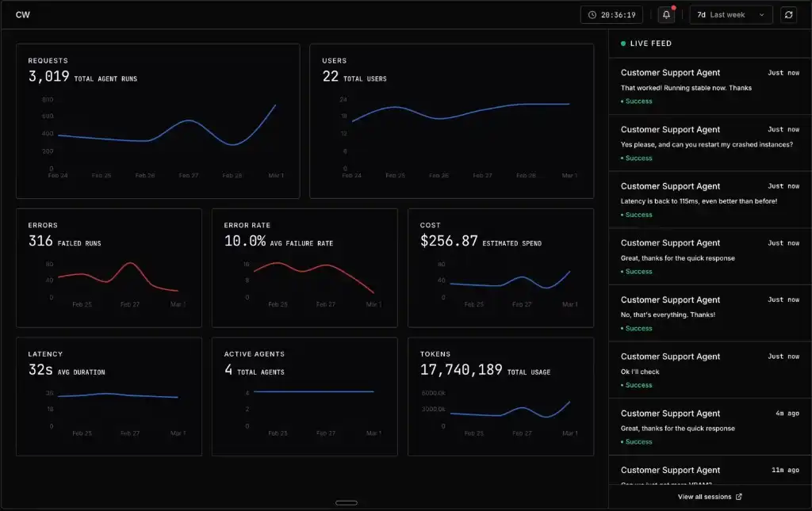The height and width of the screenshot is (511, 812).
Task: Open the 7d Last week time range dropdown
Action: (x=730, y=14)
